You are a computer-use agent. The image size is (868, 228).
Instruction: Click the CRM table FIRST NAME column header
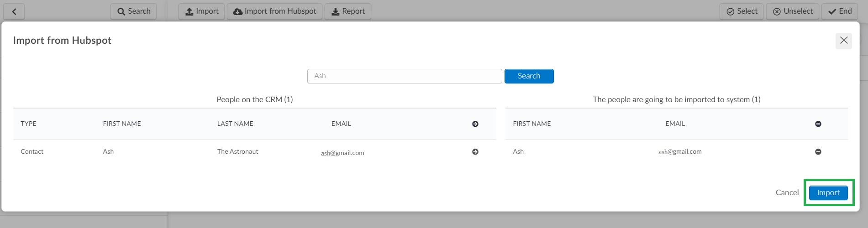122,124
